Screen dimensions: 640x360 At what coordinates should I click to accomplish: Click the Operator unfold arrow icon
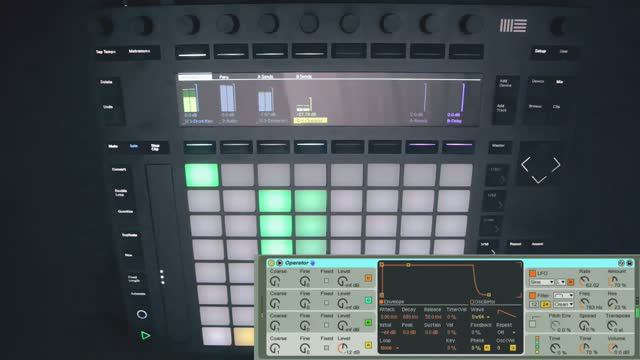click(x=280, y=263)
